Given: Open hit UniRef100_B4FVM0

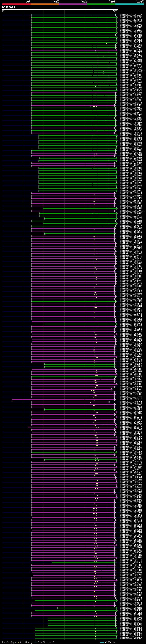Looking at the screenshot, I should 131,37.
